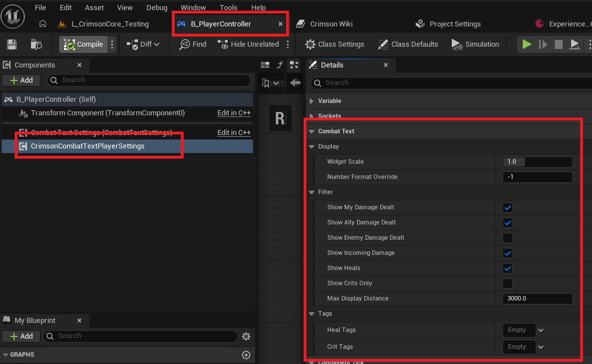Image resolution: width=592 pixels, height=364 pixels.
Task: Collapse the Tags subsection
Action: coord(311,313)
